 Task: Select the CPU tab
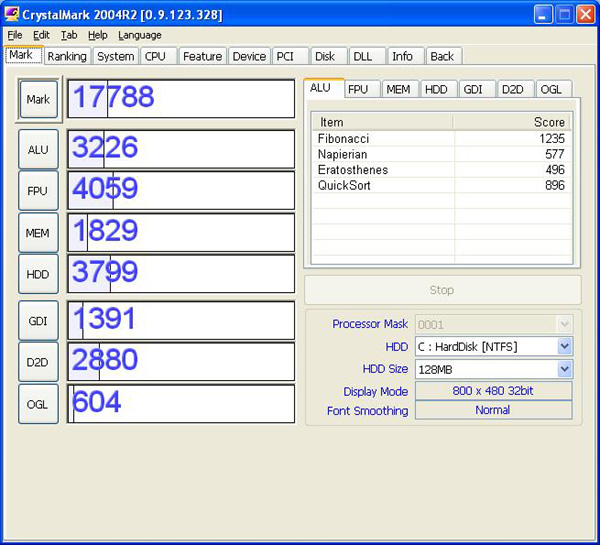(155, 56)
